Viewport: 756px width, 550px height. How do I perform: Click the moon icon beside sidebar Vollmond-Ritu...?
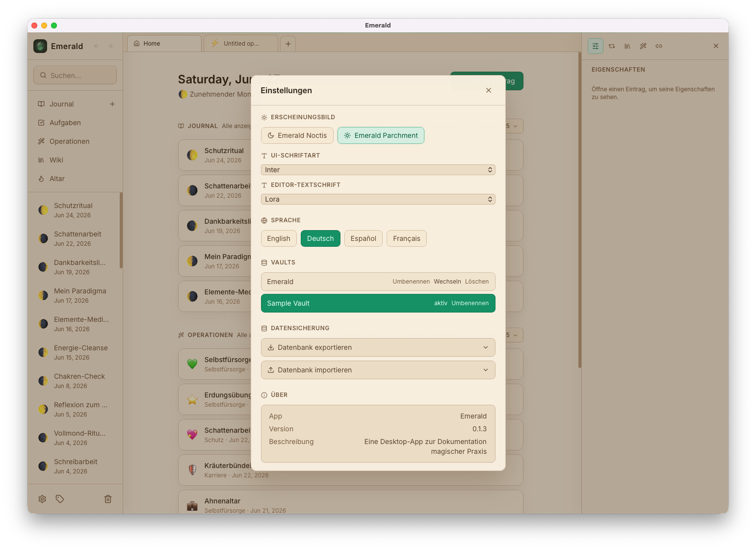coord(43,438)
